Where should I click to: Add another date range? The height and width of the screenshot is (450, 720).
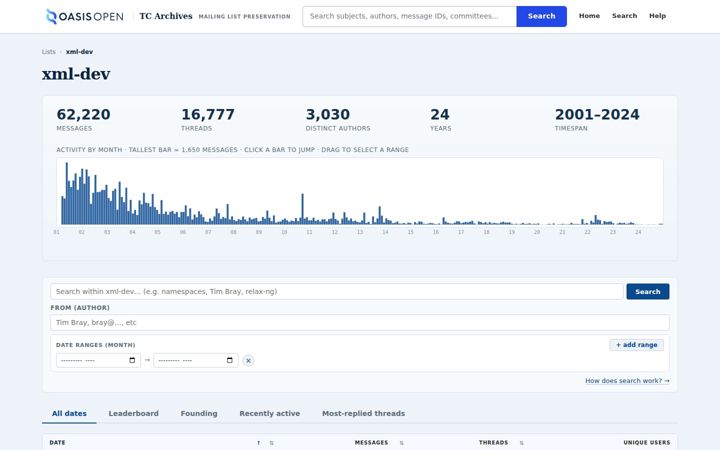636,345
